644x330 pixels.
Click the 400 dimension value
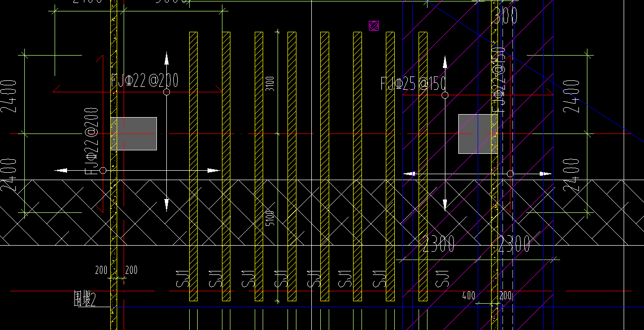(x=468, y=296)
